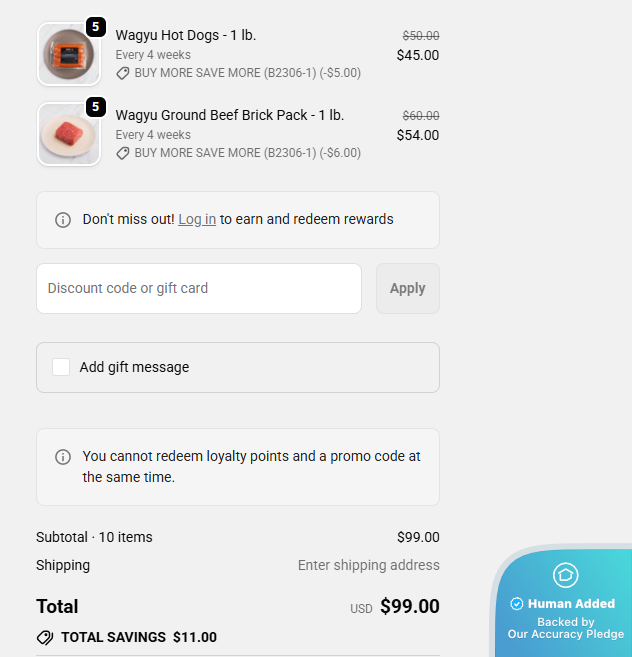Click the Wagyu Hot Dogs discount tag icon
This screenshot has width=632, height=657.
(123, 73)
